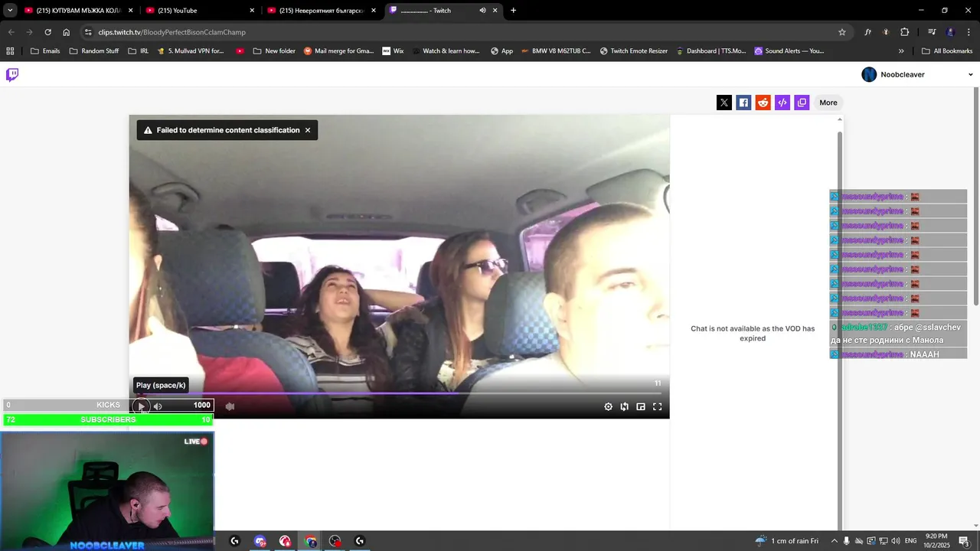Reload the page
Image resolution: width=980 pixels, height=551 pixels.
pyautogui.click(x=47, y=32)
